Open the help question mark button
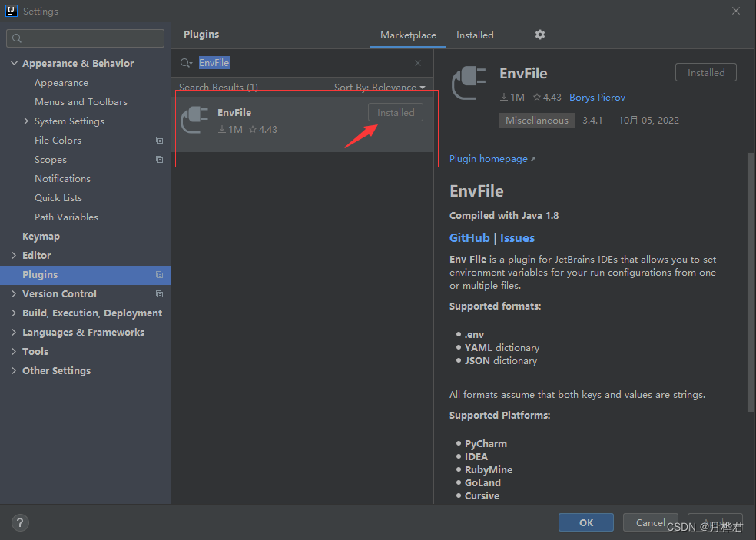 20,522
